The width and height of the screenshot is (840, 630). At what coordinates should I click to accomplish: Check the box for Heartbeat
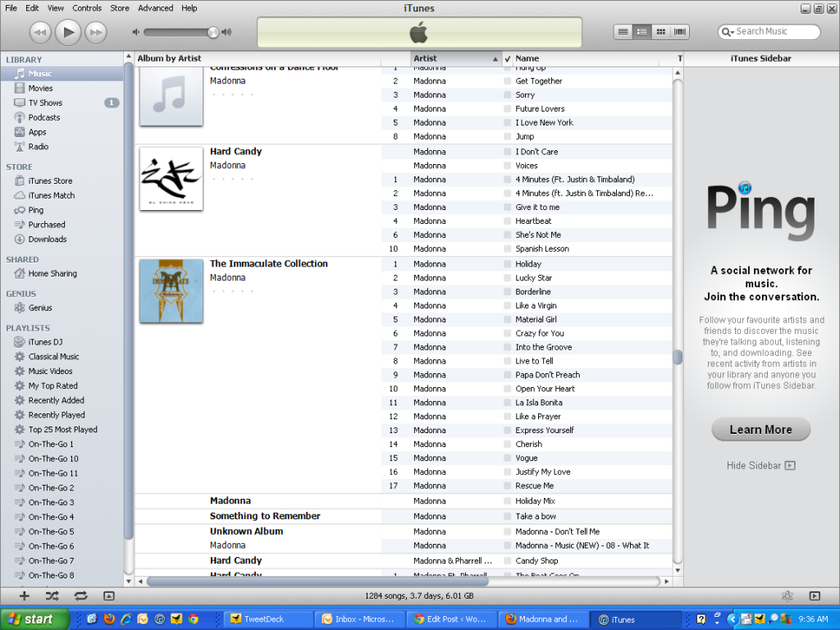[507, 221]
